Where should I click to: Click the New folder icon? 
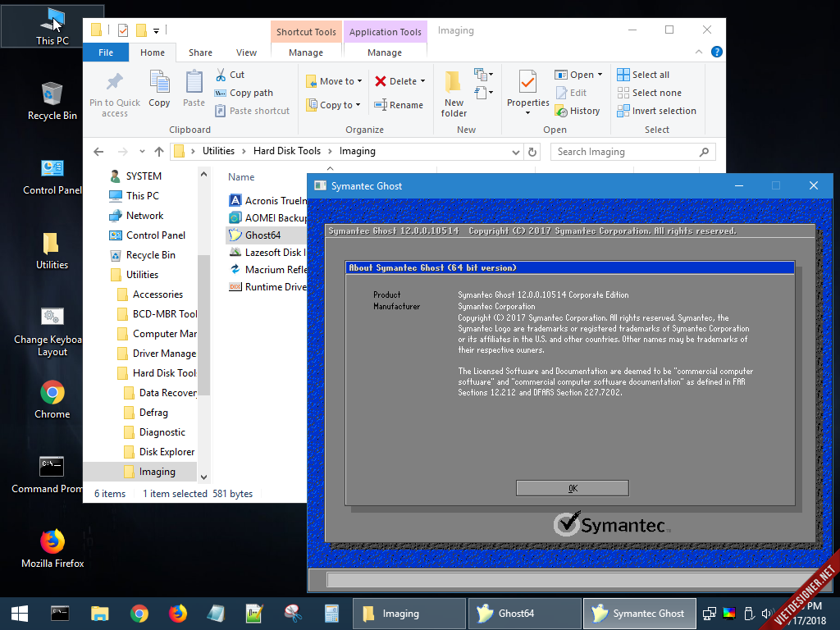point(452,80)
